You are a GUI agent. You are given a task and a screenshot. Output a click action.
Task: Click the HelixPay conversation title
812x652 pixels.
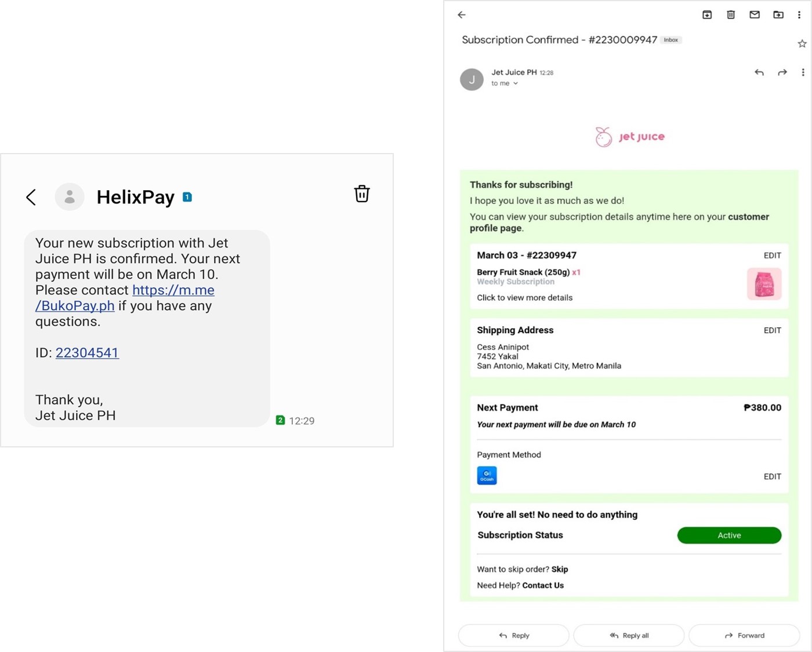click(x=136, y=197)
